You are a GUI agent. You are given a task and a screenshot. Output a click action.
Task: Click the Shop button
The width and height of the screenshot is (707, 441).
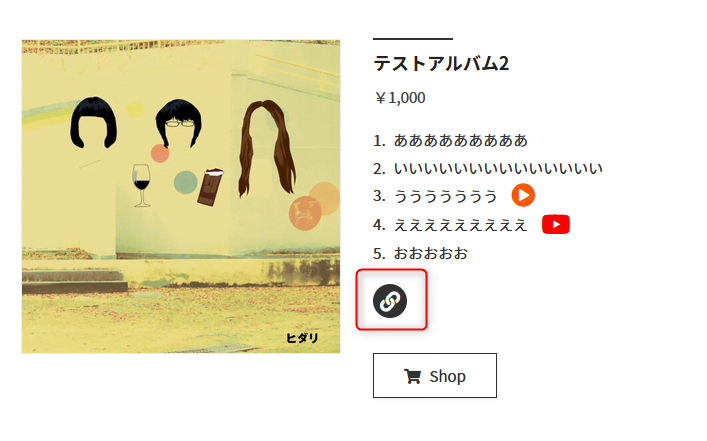click(435, 376)
